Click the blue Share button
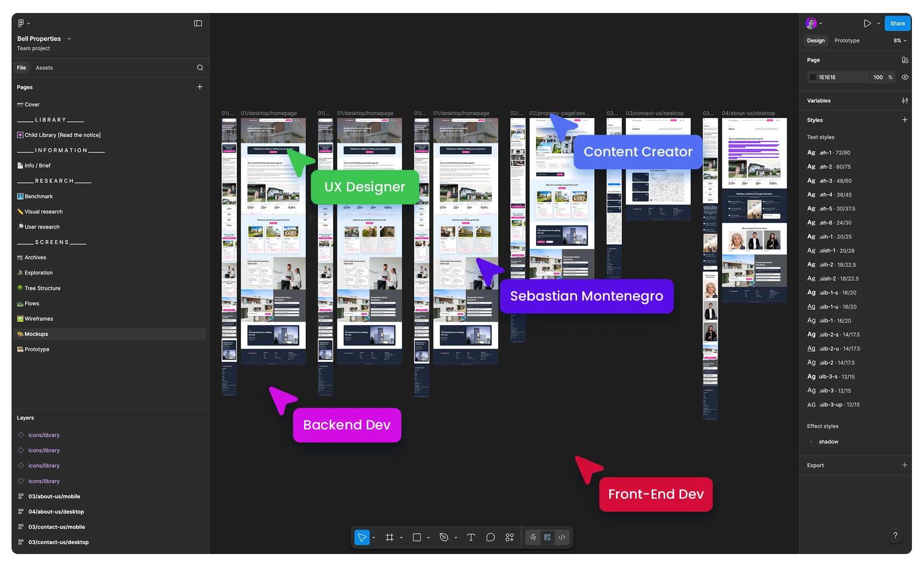 tap(897, 23)
